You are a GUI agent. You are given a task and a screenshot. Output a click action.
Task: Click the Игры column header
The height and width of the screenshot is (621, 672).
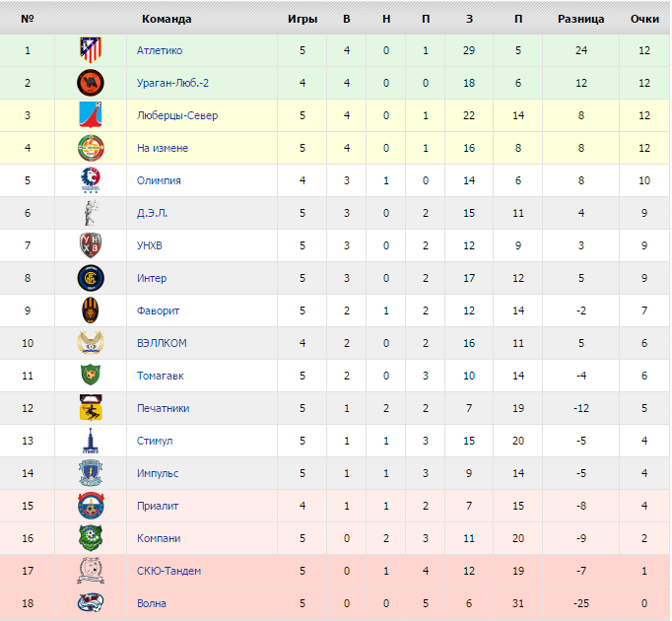[x=302, y=19]
